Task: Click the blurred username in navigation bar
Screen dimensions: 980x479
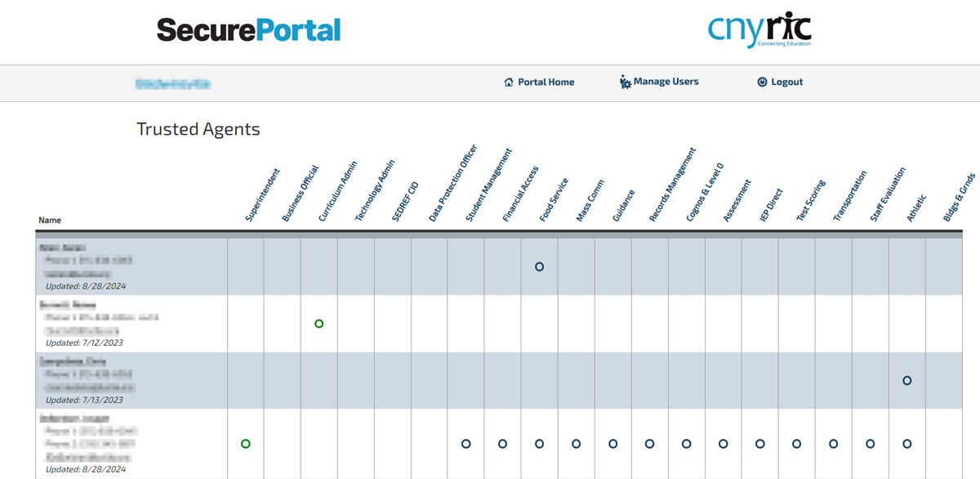Action: coord(173,83)
